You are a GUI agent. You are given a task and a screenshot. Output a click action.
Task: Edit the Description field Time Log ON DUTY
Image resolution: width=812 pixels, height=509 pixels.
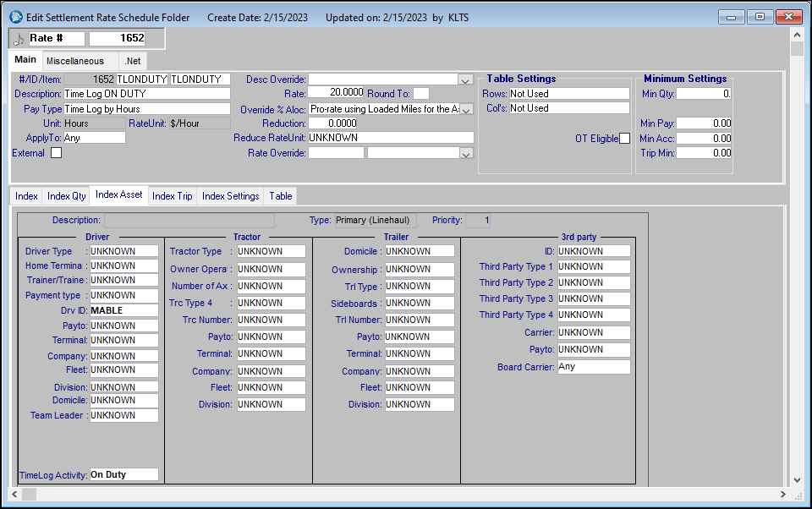click(147, 94)
